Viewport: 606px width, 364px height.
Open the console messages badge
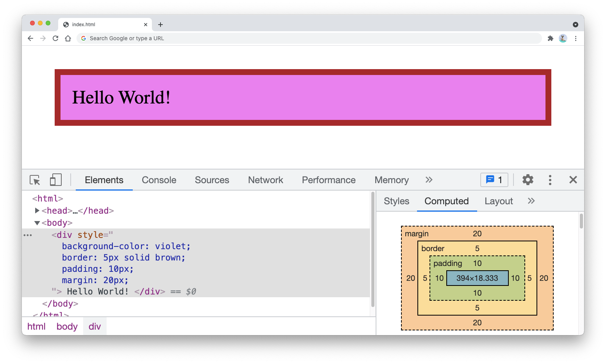pos(494,180)
